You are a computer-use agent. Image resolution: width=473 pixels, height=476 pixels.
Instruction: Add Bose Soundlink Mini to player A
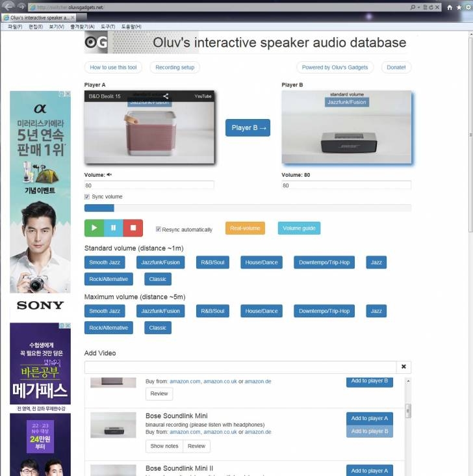coord(370,418)
